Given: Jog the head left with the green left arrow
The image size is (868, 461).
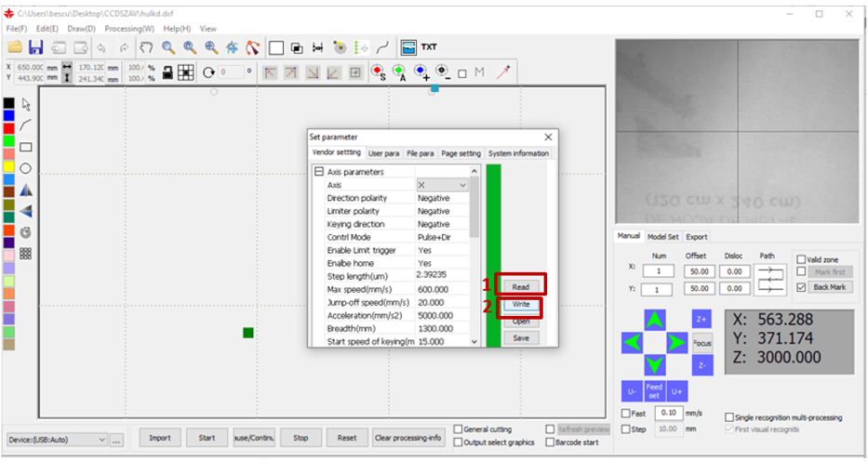Looking at the screenshot, I should click(x=633, y=343).
